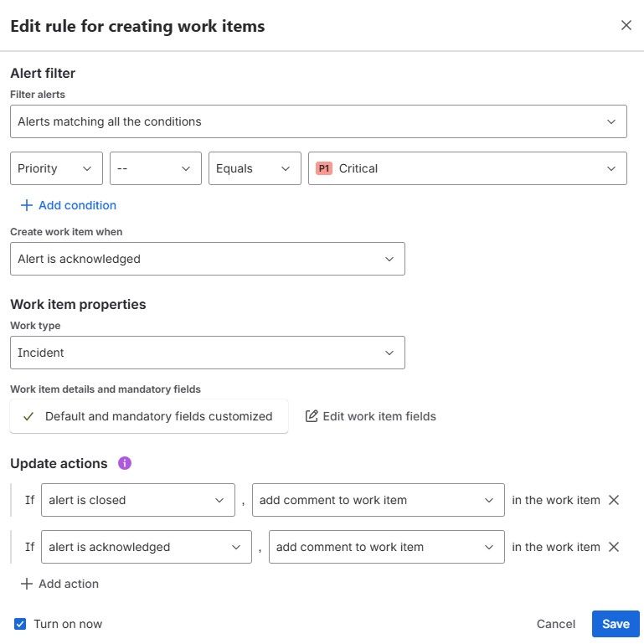The width and height of the screenshot is (644, 644).
Task: Click the pencil icon for Edit work item fields
Action: (312, 416)
